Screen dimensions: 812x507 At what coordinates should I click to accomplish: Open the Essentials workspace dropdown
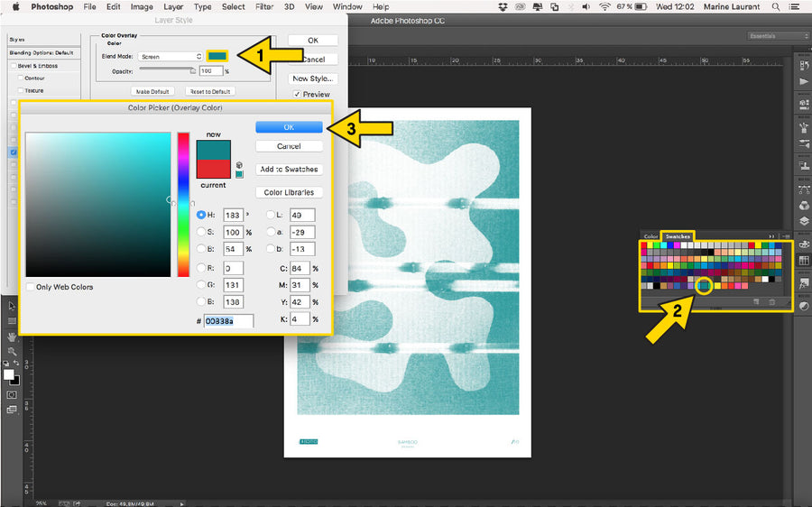point(778,36)
